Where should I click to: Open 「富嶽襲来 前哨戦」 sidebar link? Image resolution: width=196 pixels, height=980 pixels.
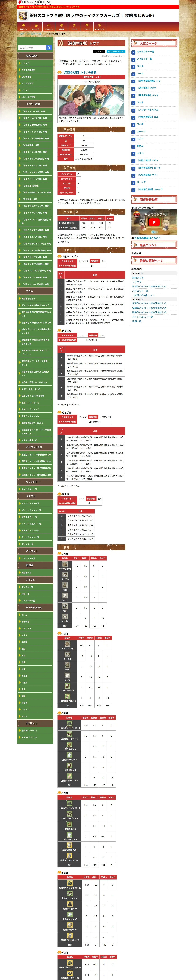[35, 186]
